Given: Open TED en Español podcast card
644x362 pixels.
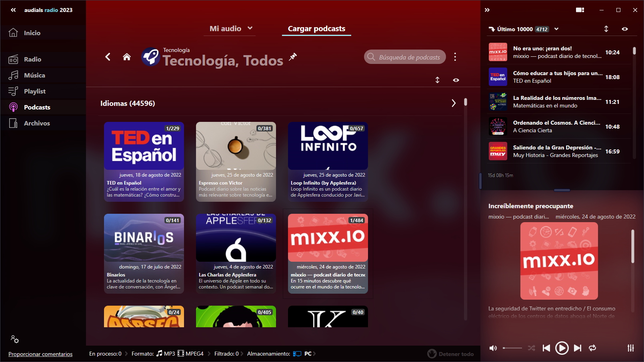Looking at the screenshot, I should (x=144, y=162).
